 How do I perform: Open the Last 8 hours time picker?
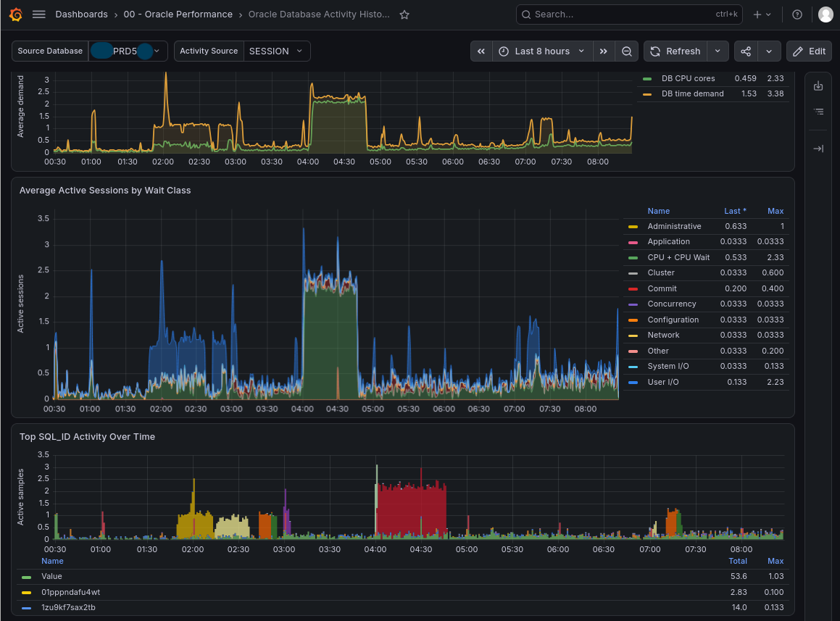click(x=542, y=51)
